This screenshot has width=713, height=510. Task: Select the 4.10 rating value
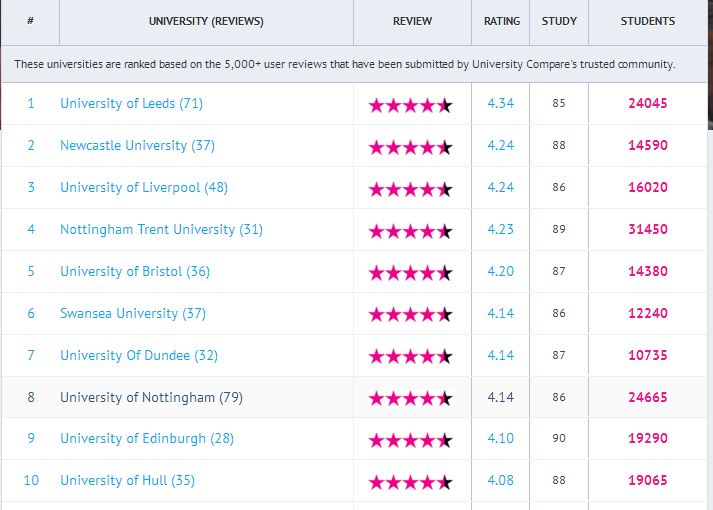point(501,438)
